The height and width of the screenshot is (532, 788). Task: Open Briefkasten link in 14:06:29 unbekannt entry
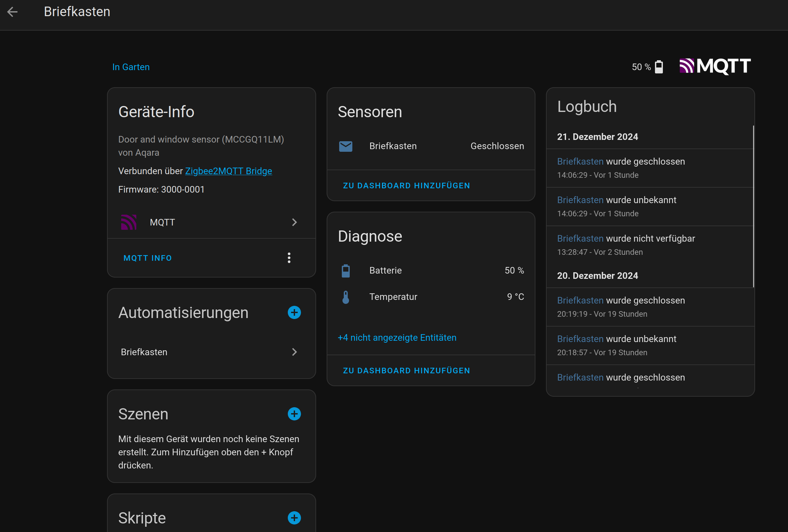[580, 200]
